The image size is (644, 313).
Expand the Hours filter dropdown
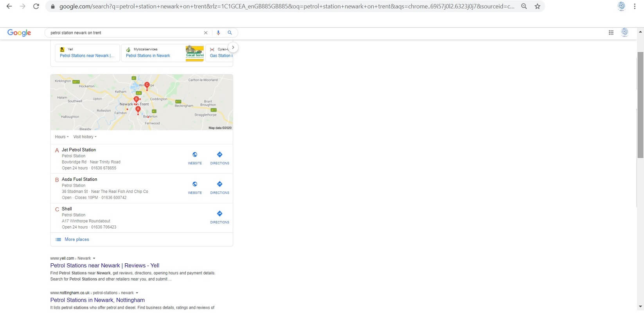[x=62, y=137]
